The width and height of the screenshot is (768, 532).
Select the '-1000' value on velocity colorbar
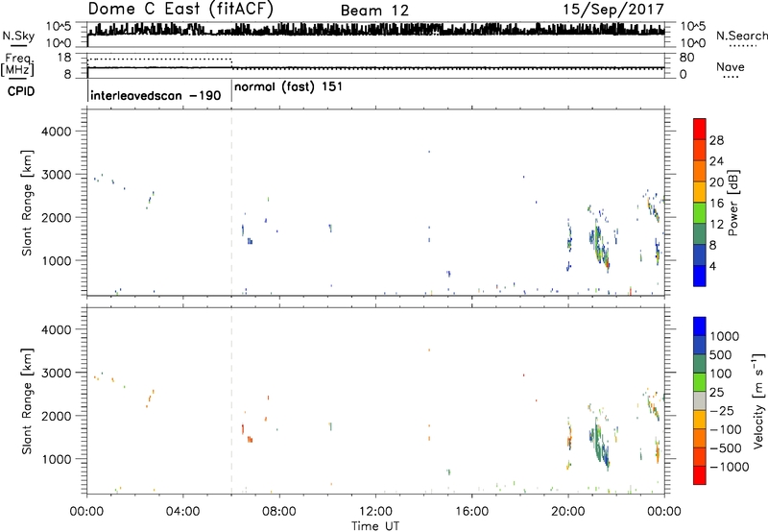(x=729, y=467)
